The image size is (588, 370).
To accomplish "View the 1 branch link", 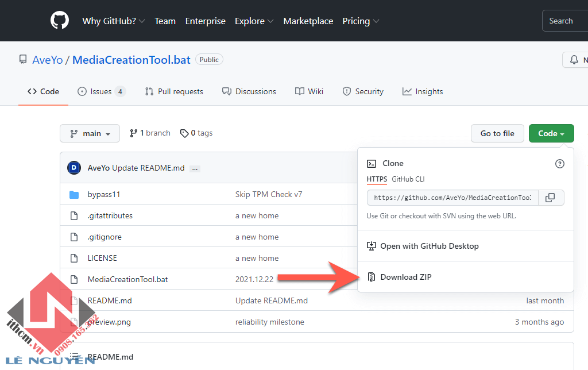I will 150,133.
